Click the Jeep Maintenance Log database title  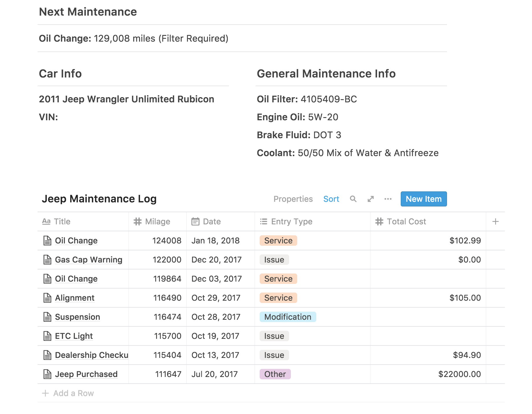(99, 199)
